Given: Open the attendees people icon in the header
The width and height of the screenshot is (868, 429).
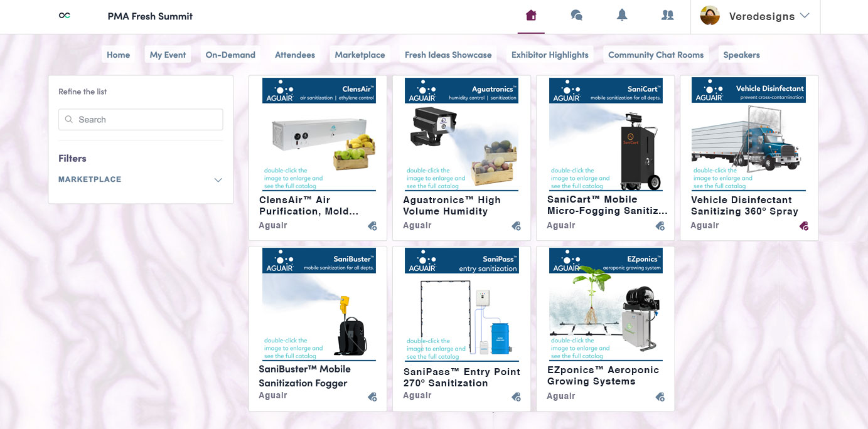Looking at the screenshot, I should click(667, 14).
